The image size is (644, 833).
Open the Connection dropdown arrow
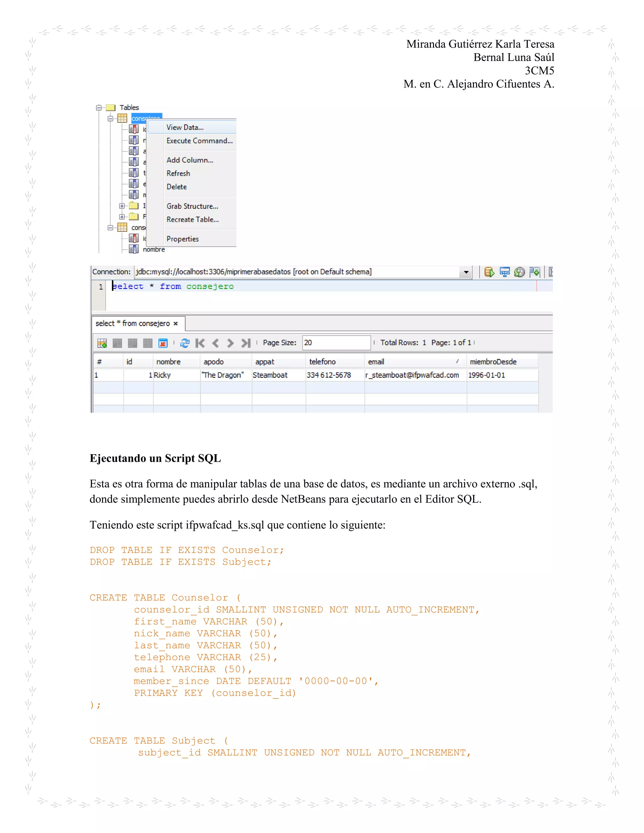click(466, 272)
